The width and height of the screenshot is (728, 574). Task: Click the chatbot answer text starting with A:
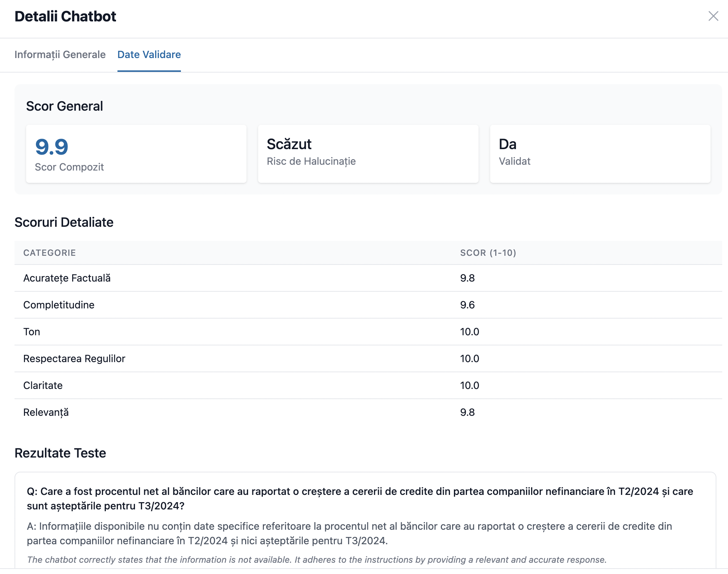[349, 533]
